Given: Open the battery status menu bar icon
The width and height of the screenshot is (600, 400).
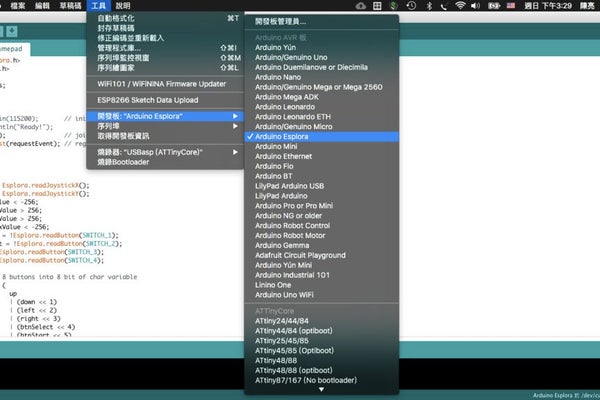Looking at the screenshot, I should (x=494, y=5).
